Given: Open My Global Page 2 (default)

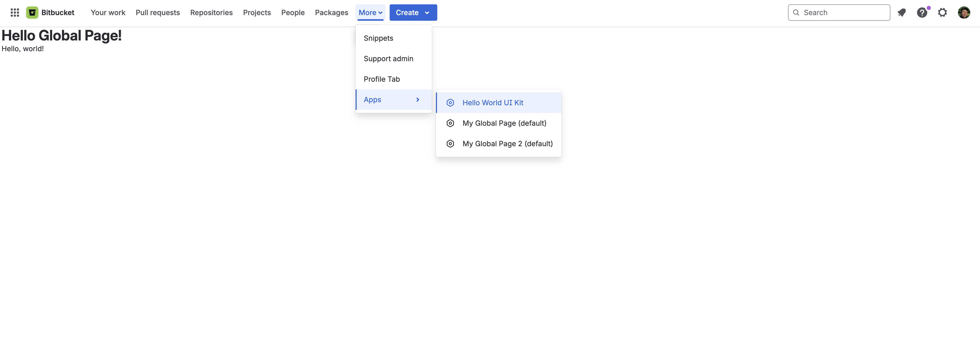Looking at the screenshot, I should [x=507, y=143].
